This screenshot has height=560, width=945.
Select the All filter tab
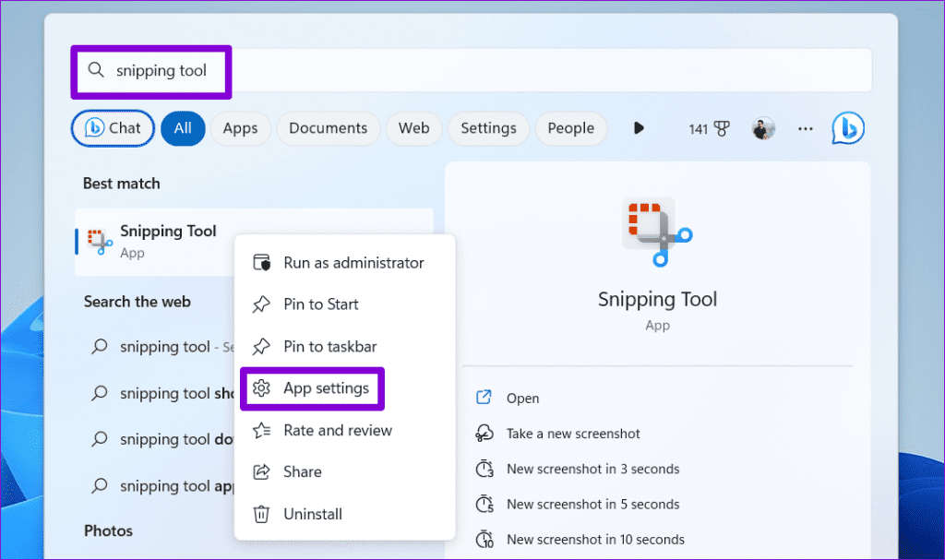click(183, 128)
